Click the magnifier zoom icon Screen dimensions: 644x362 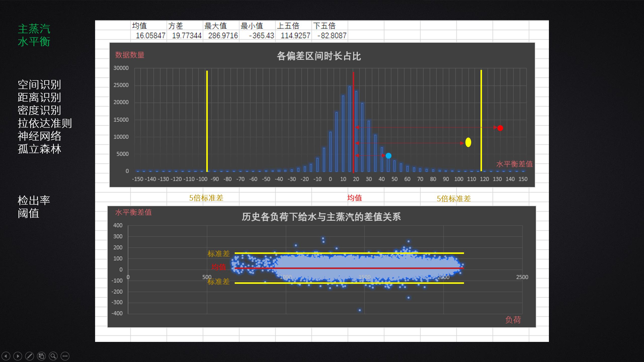(x=53, y=356)
